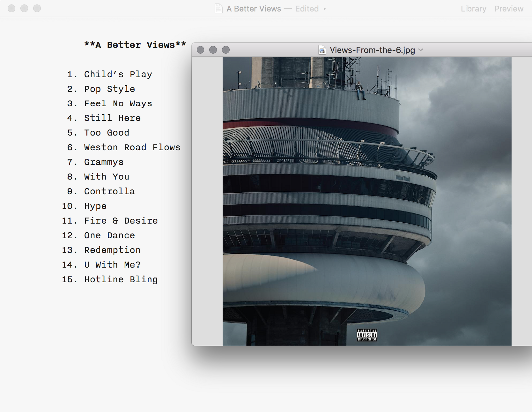Click the document icon beside A Better Views
The width and height of the screenshot is (532, 412).
[x=219, y=8]
